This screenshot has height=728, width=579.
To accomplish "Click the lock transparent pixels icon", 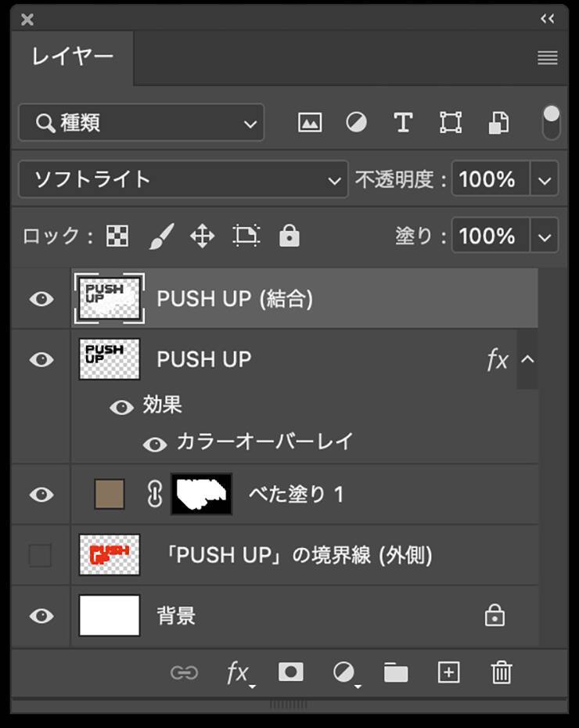I will tap(117, 236).
